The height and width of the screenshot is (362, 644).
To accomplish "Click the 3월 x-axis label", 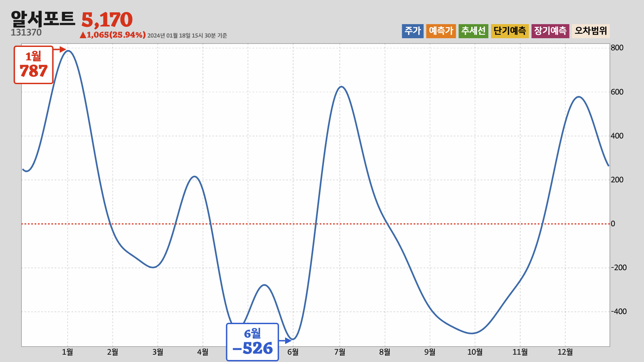I will [158, 352].
